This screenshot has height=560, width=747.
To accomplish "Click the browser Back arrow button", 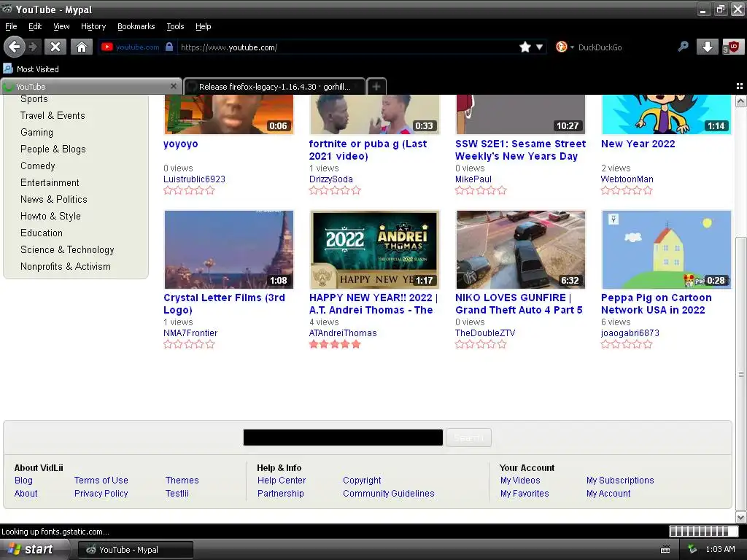I will pos(15,47).
